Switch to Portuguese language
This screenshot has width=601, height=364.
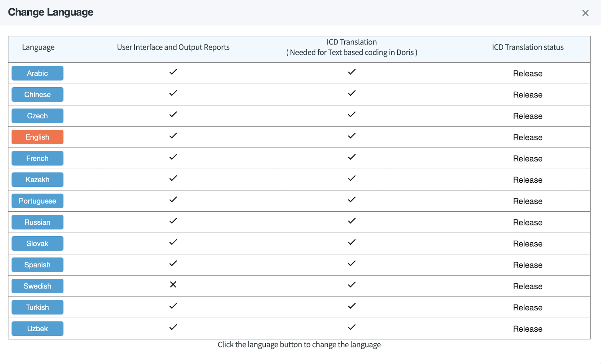37,201
